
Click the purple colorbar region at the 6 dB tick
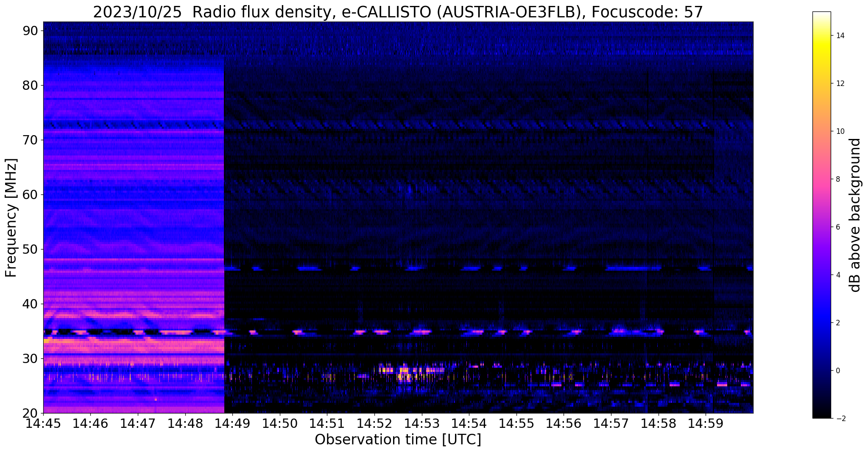point(821,227)
